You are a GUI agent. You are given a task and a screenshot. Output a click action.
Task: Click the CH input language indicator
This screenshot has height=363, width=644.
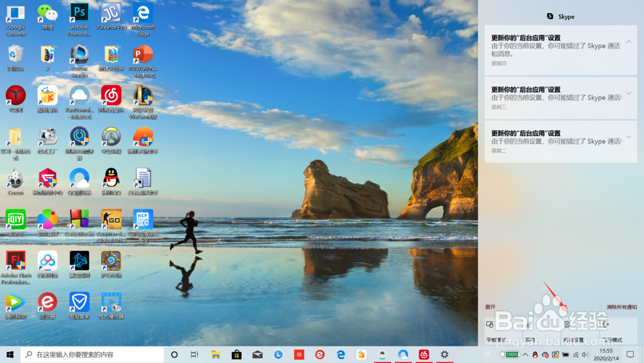coord(487,355)
